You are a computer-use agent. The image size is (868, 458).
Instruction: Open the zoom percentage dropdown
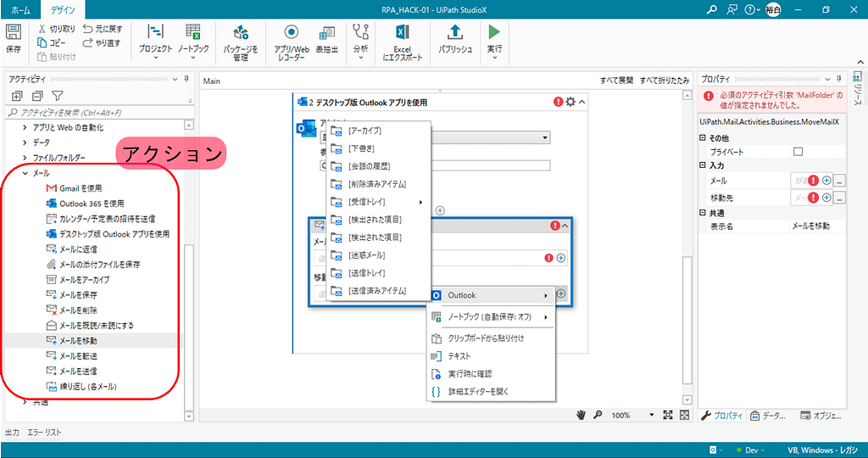[651, 416]
